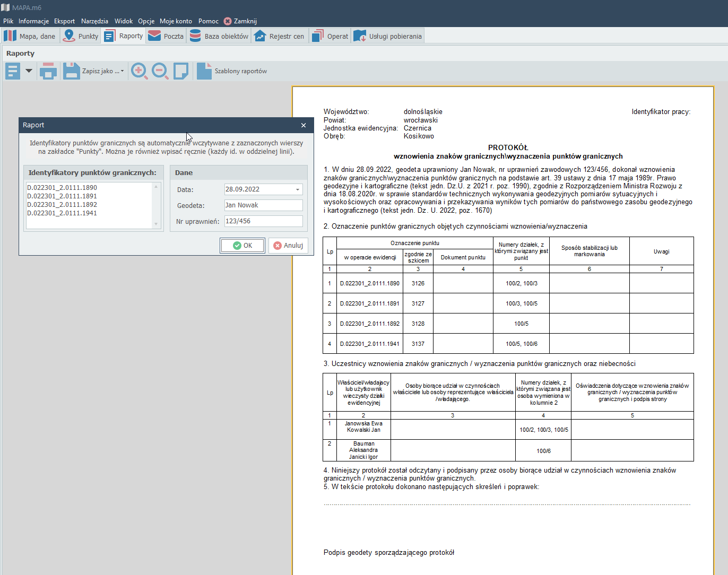Click the report list icon in toolbar
Image resolution: width=728 pixels, height=575 pixels.
coord(13,71)
